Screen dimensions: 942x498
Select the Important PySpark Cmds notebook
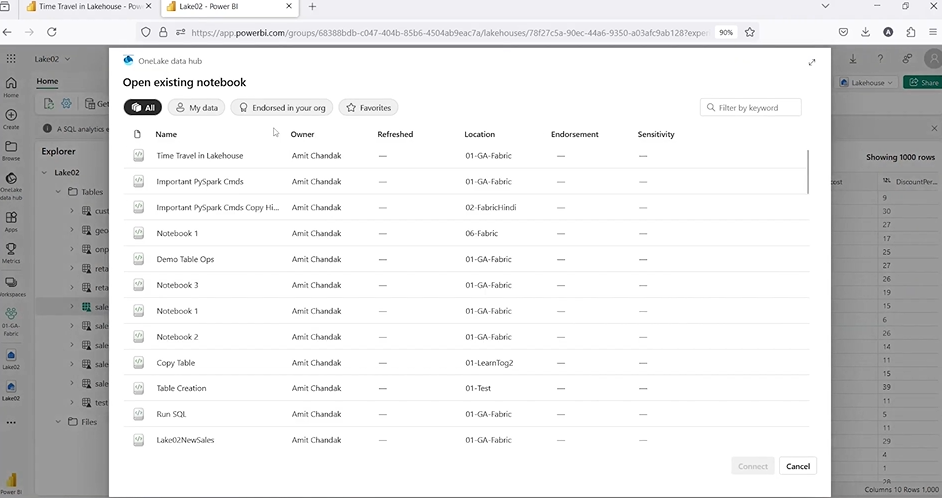click(x=466, y=181)
